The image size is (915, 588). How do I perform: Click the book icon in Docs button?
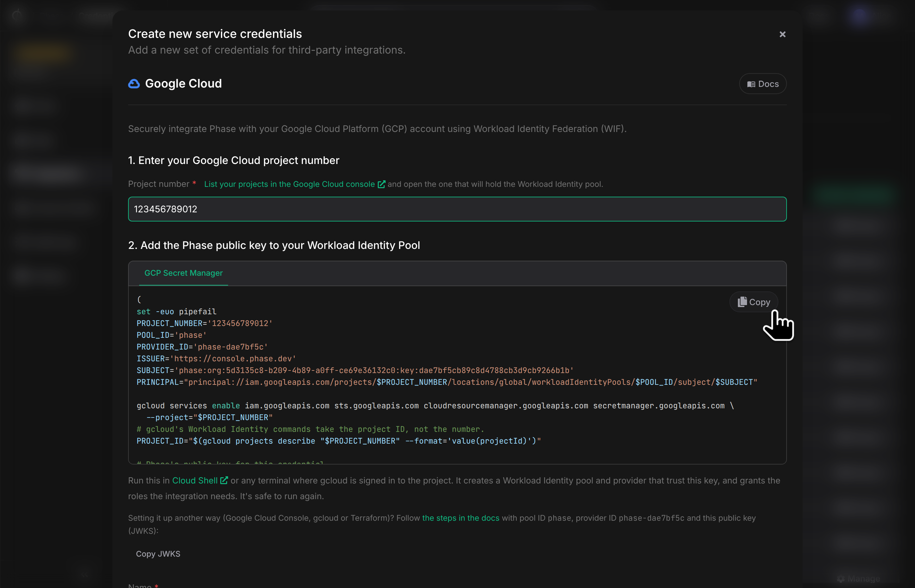(751, 84)
